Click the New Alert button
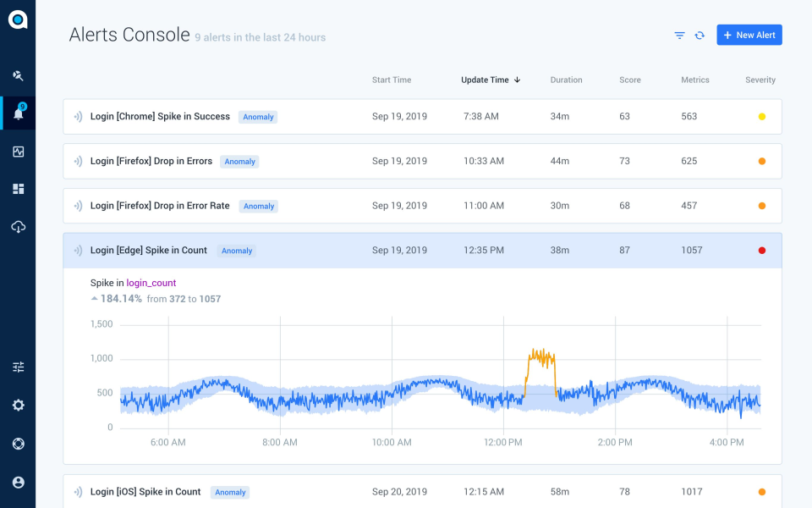Image resolution: width=812 pixels, height=508 pixels. point(749,35)
